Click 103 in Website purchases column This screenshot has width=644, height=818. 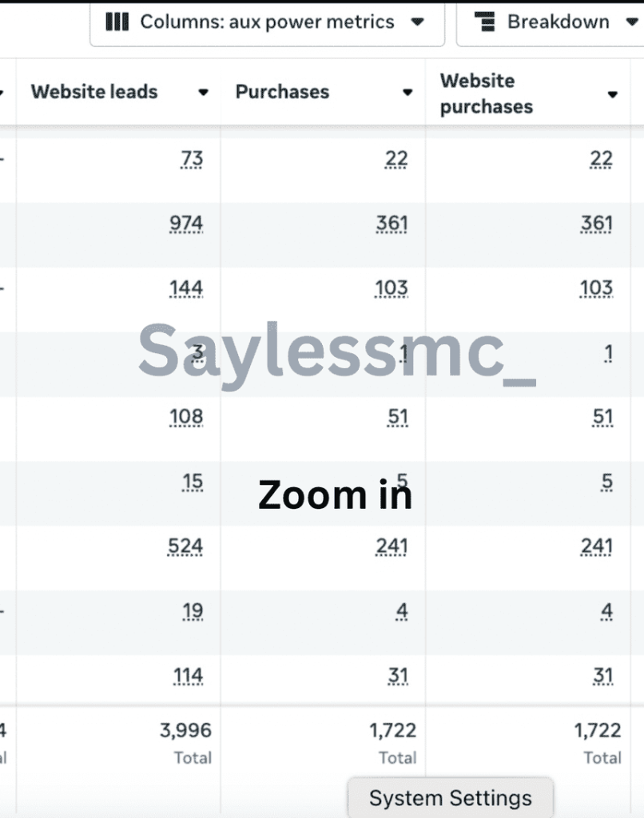[x=597, y=288]
